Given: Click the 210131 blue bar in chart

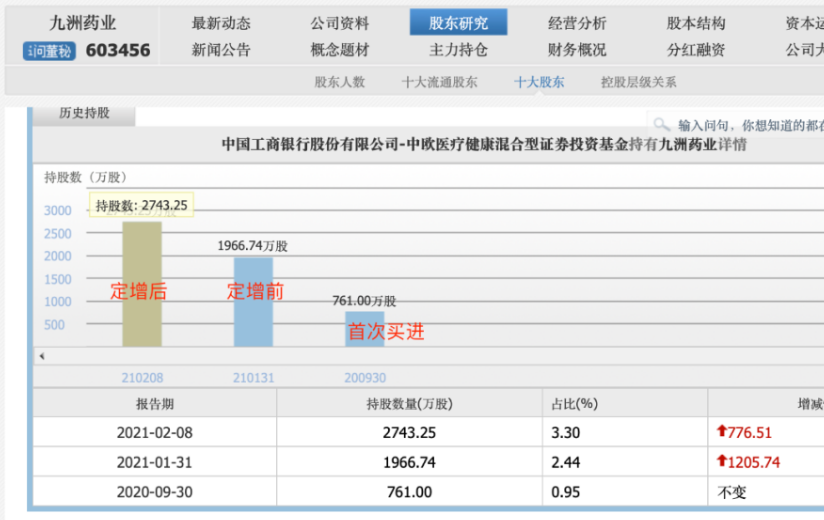Looking at the screenshot, I should point(253,301).
